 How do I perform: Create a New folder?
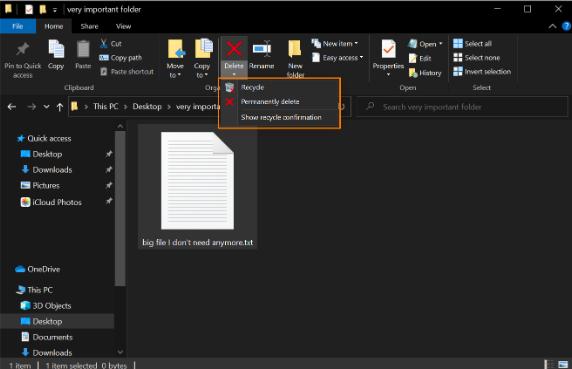pos(295,59)
